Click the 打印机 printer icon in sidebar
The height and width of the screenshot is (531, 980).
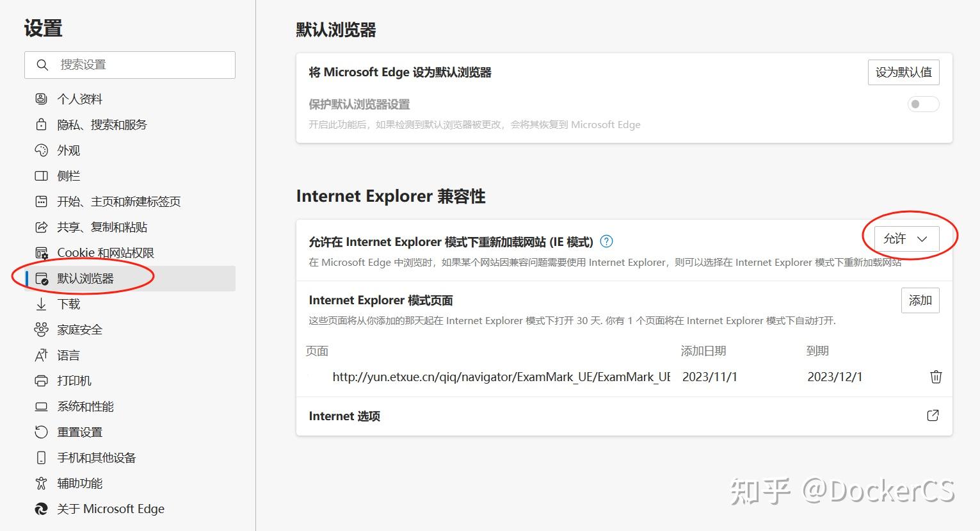(41, 380)
